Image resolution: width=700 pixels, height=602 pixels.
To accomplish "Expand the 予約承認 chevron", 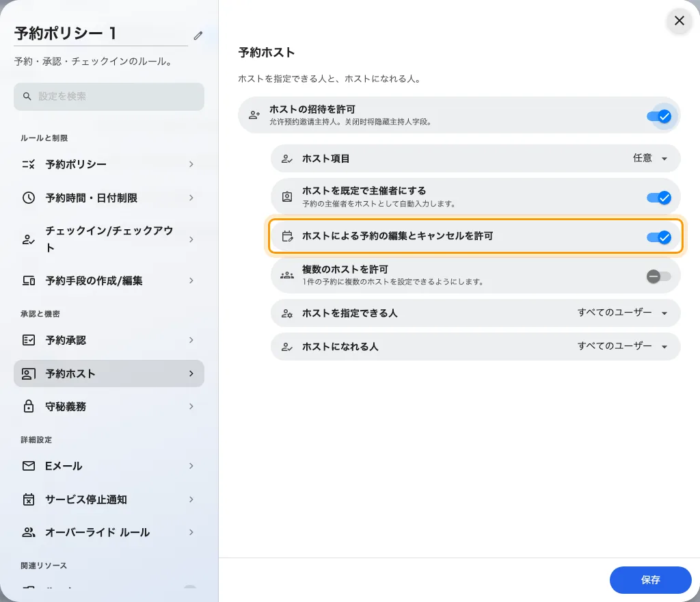I will click(191, 340).
